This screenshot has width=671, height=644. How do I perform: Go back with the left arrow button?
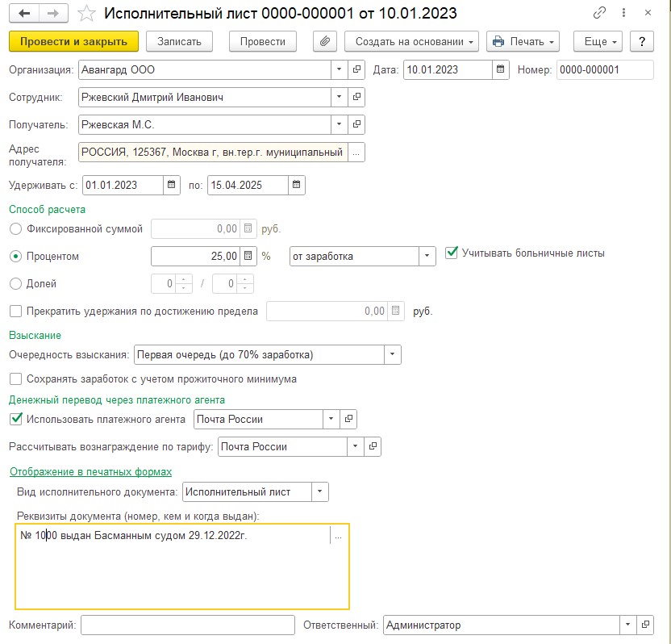[24, 13]
